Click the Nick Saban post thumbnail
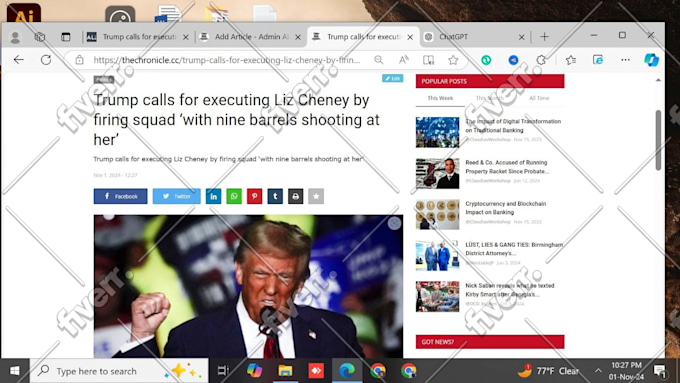 (x=437, y=296)
